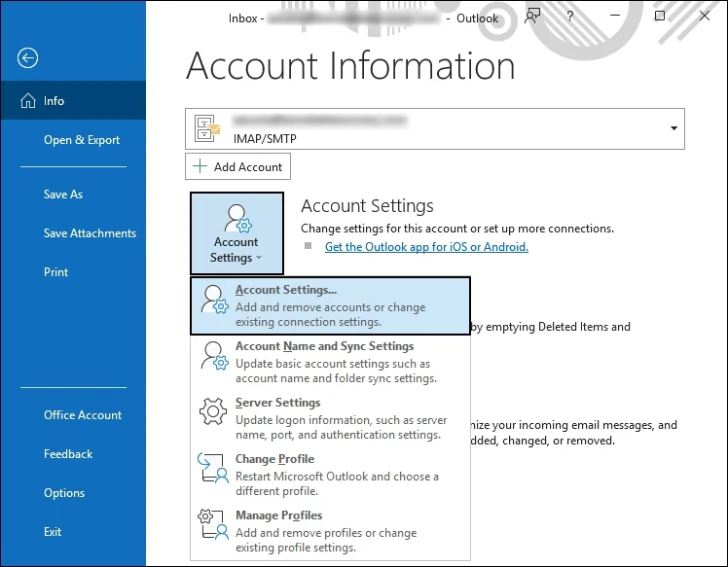
Task: Click the Info home icon
Action: tap(28, 101)
